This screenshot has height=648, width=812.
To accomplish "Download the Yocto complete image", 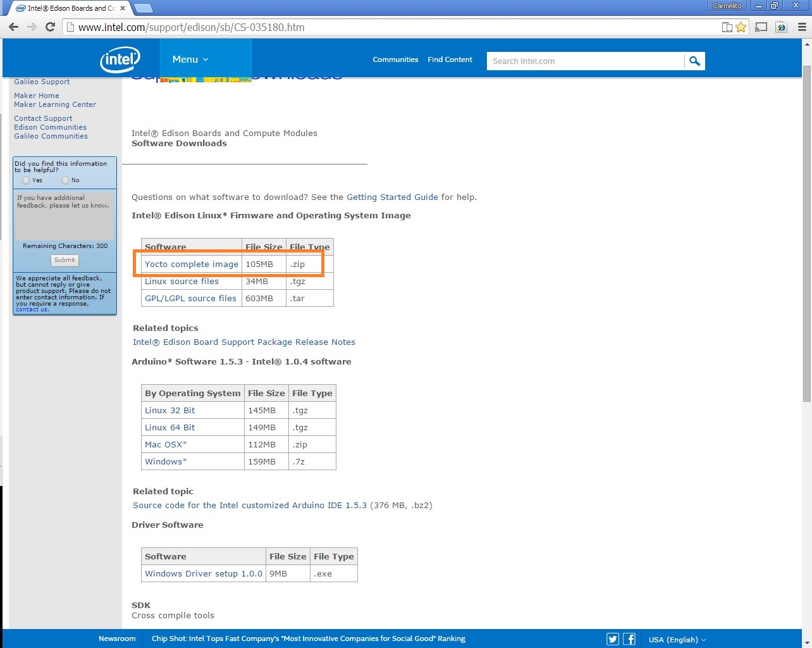I will tap(192, 264).
